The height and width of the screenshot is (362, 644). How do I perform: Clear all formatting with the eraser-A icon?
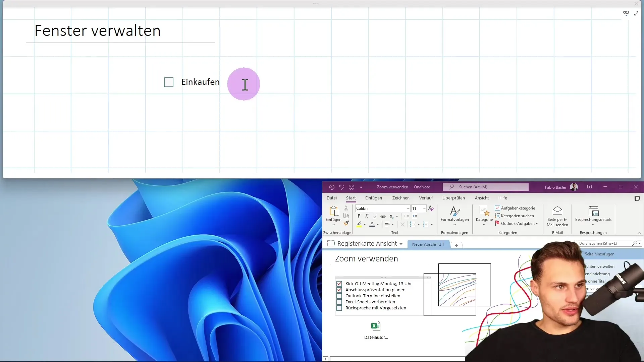[x=431, y=208]
